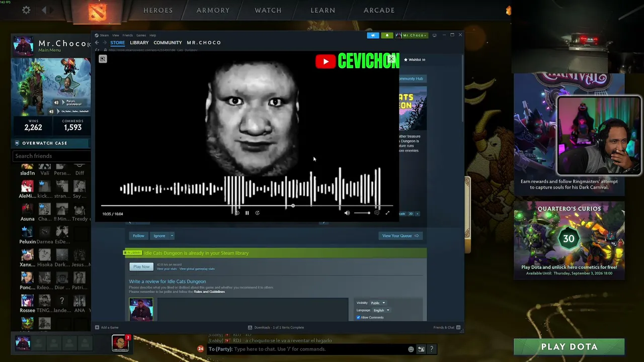Open the video search overlay icon
The height and width of the screenshot is (362, 644).
(103, 59)
